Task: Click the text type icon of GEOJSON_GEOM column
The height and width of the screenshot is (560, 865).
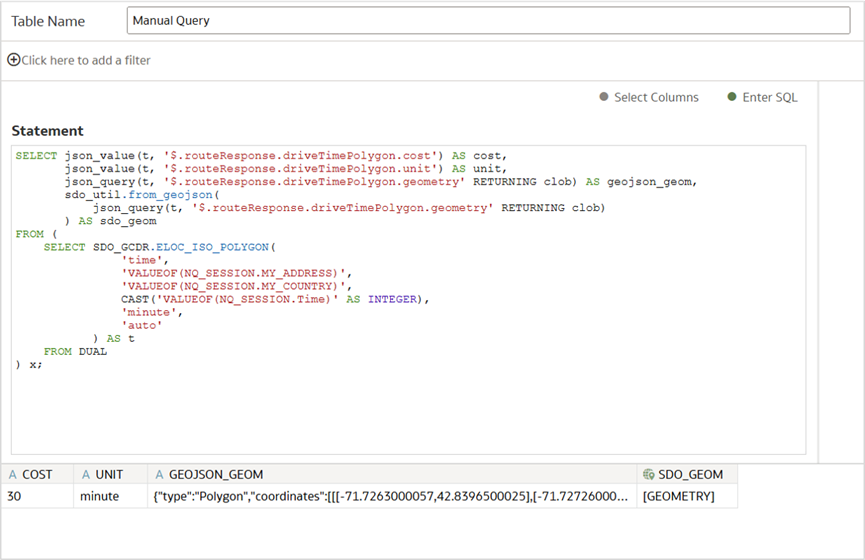Action: (159, 474)
